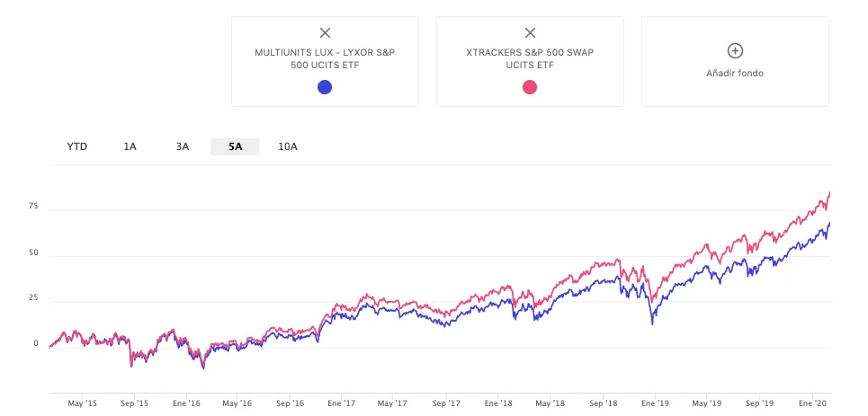The height and width of the screenshot is (416, 868).
Task: Select the 1A period tab
Action: (x=130, y=146)
